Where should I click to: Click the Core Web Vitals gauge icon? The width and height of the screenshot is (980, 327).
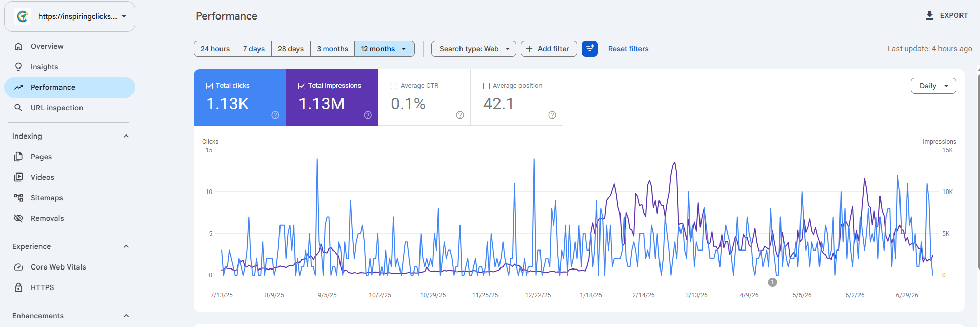coord(18,267)
